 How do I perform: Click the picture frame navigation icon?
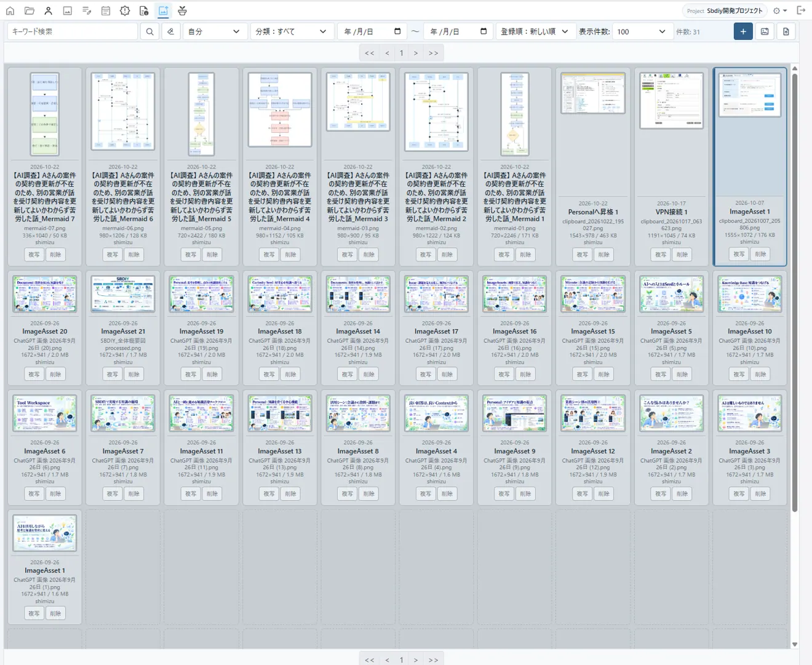68,10
